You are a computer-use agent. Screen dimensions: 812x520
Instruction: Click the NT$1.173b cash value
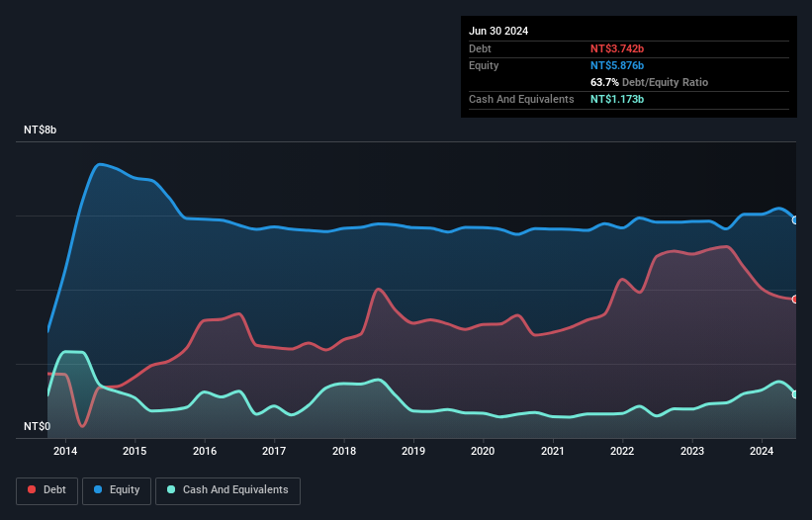[617, 99]
